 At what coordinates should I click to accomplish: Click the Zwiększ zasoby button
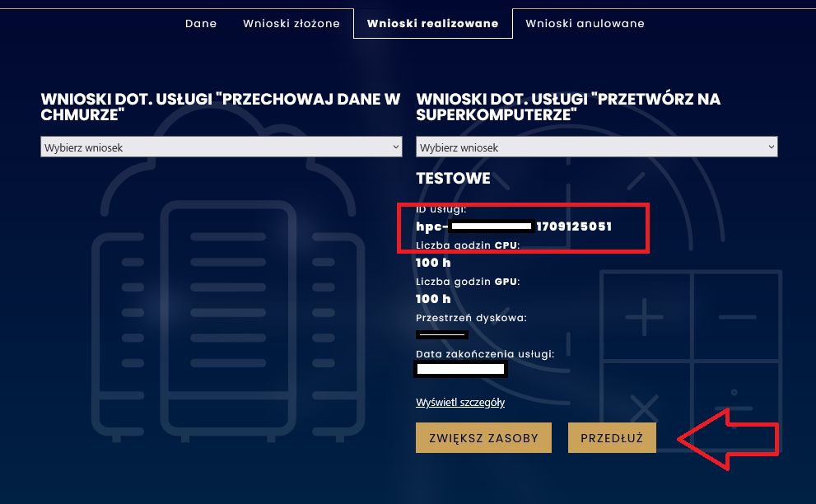483,438
